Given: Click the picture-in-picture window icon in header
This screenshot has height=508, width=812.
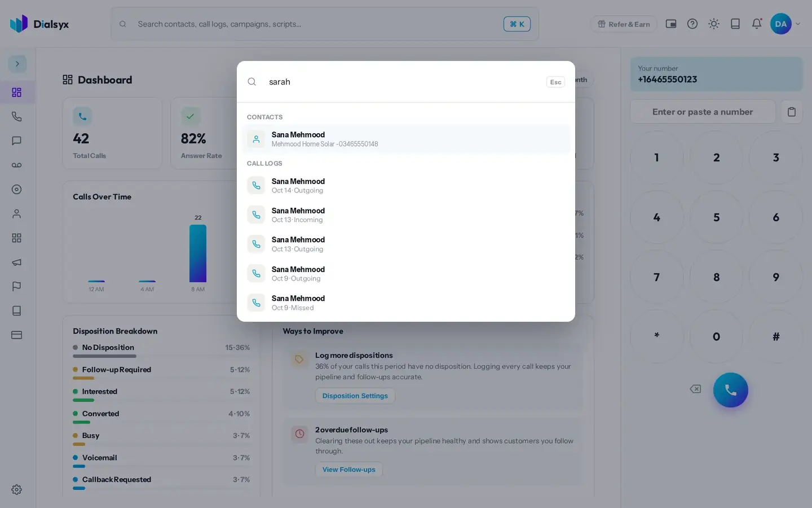Looking at the screenshot, I should point(671,24).
